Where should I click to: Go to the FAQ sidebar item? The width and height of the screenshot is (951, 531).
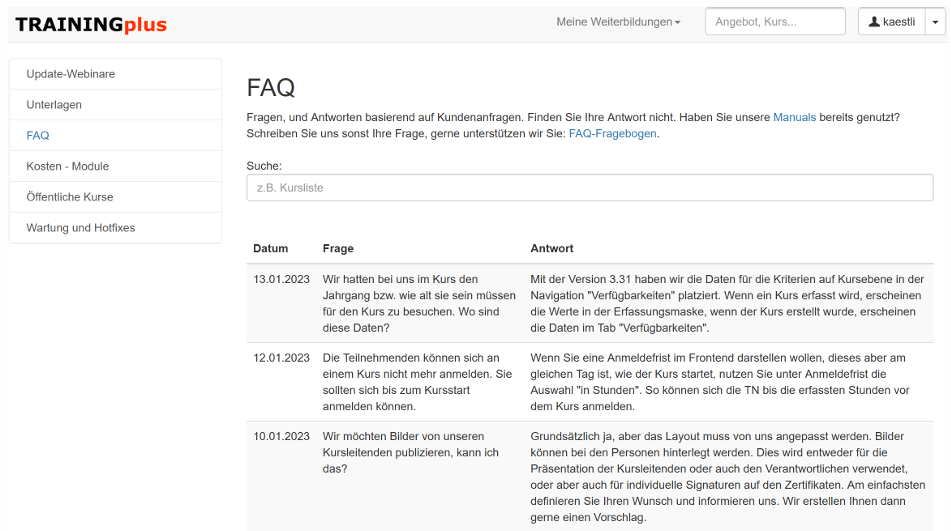pyautogui.click(x=38, y=136)
